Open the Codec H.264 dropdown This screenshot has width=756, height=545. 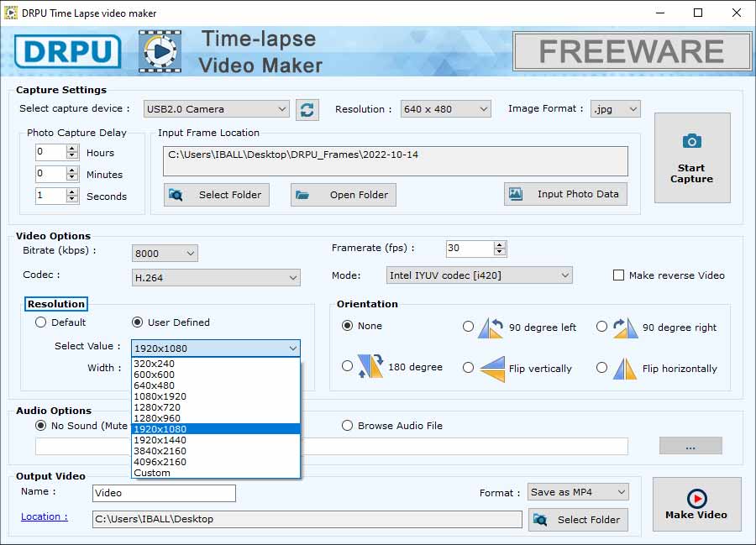(216, 278)
